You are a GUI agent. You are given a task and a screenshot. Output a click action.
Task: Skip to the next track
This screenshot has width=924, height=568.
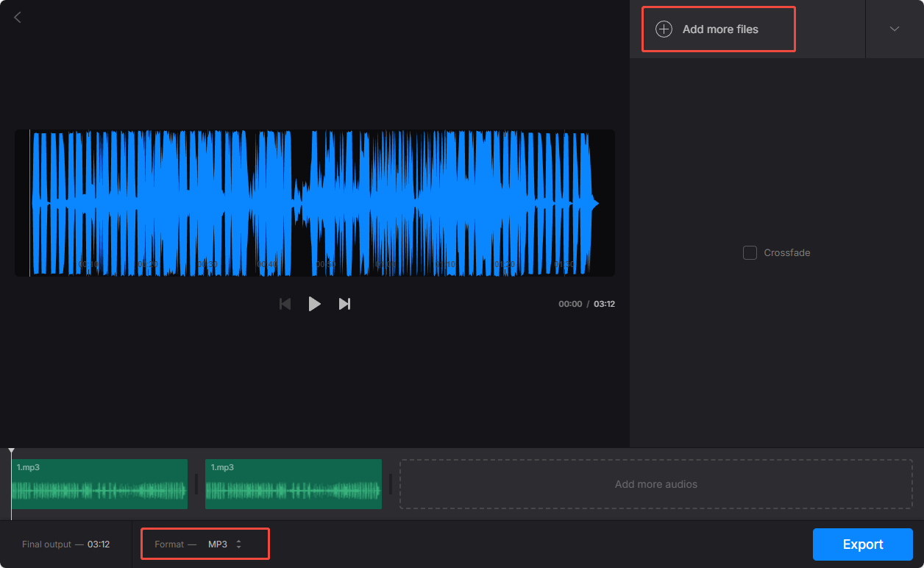tap(344, 303)
